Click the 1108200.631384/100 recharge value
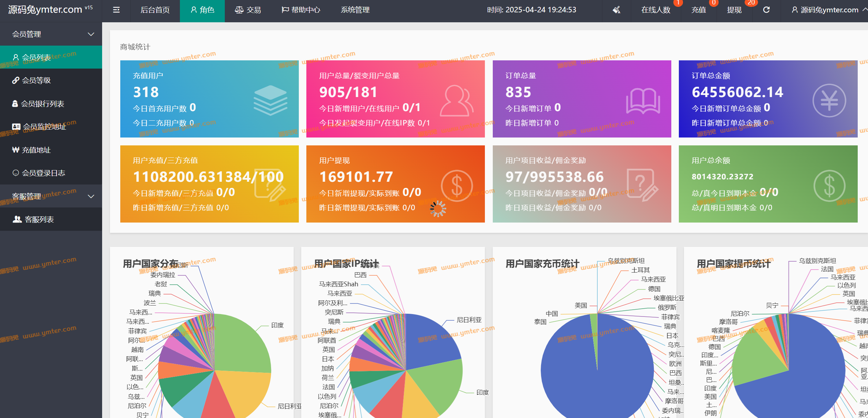Screen dimensions: 868x418 [208, 177]
